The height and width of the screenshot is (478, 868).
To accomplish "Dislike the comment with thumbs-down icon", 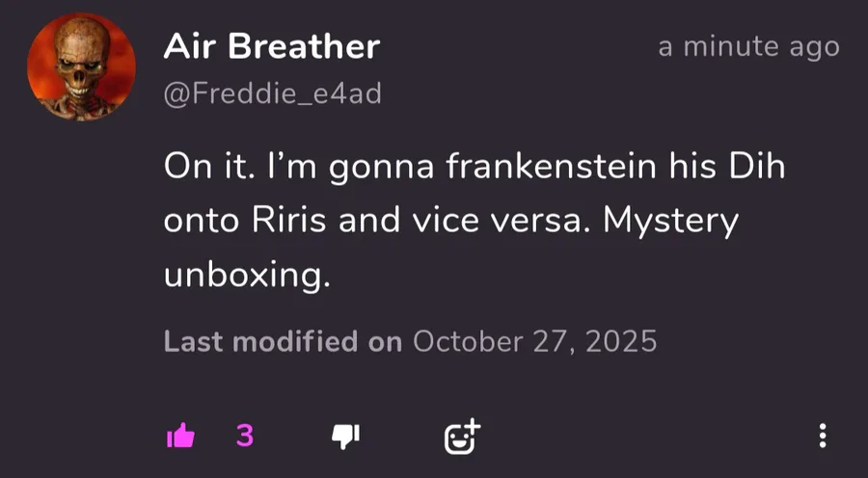I will point(344,438).
